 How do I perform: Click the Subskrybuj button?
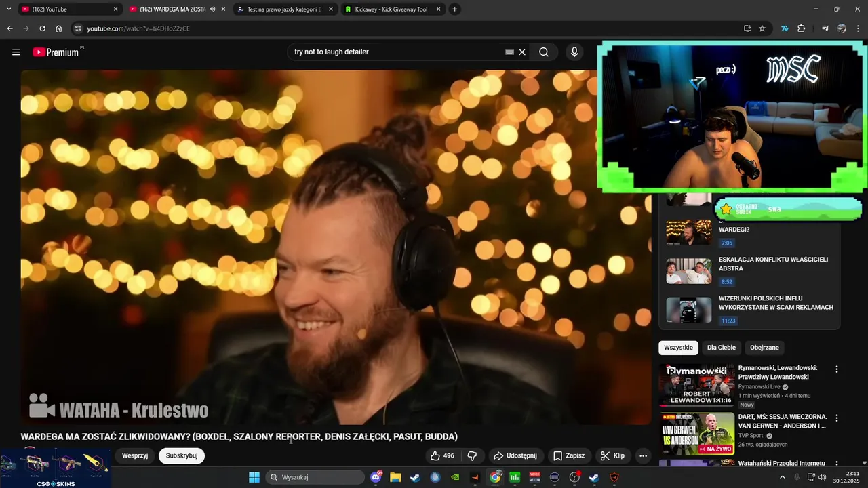(x=182, y=455)
